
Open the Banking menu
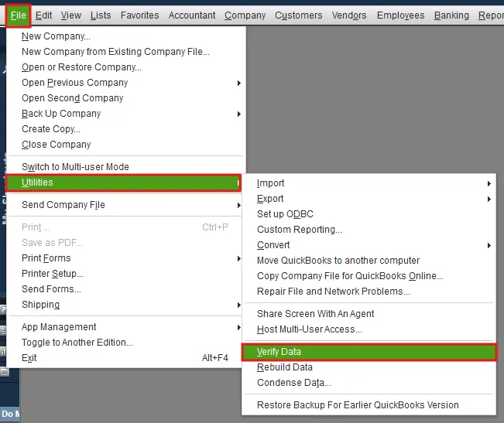click(x=451, y=15)
